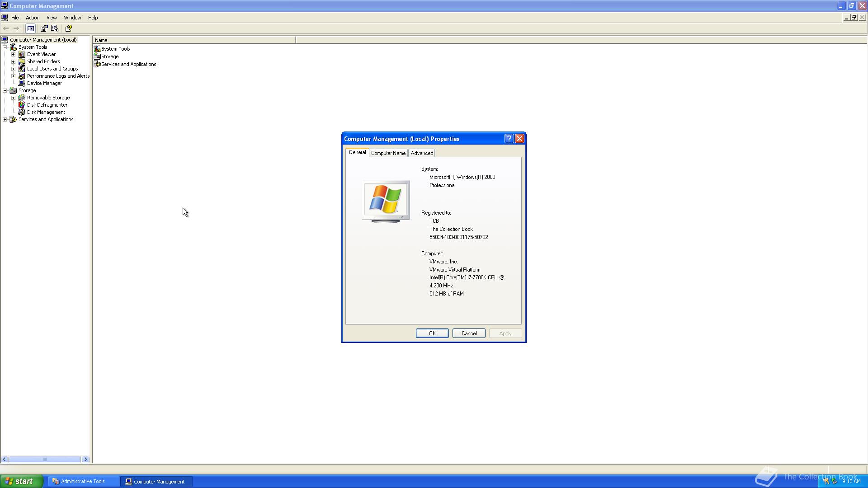Select Disk Management in the Storage tree

tap(46, 112)
